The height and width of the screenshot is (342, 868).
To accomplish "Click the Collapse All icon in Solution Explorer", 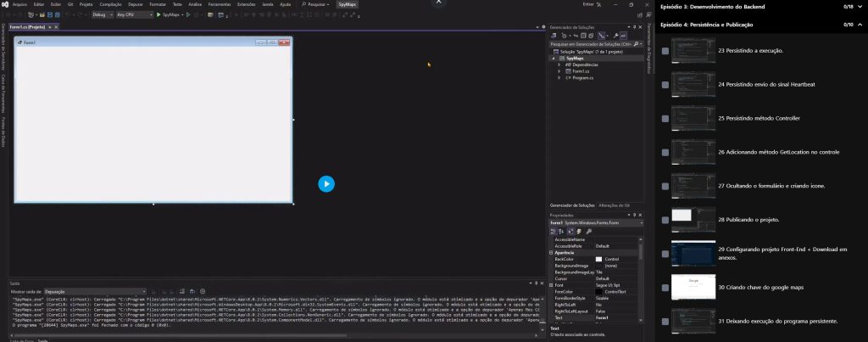I will [x=583, y=36].
